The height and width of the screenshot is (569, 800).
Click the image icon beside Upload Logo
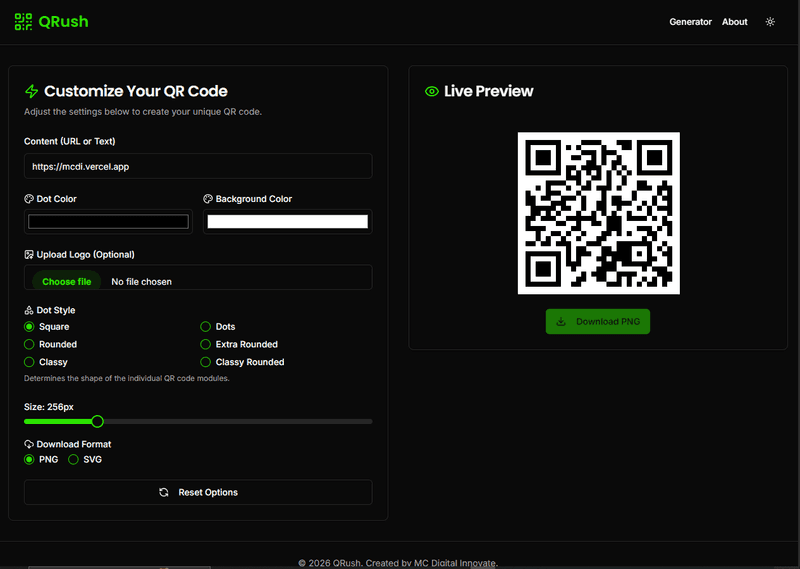click(29, 254)
